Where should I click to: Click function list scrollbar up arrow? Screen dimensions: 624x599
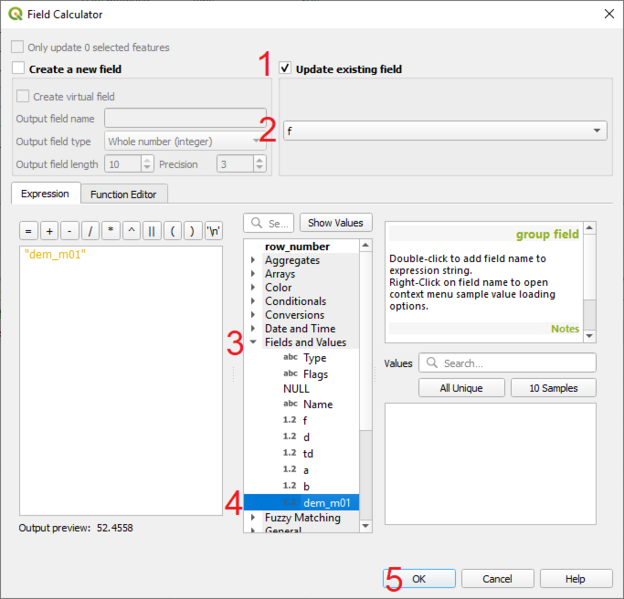click(365, 245)
